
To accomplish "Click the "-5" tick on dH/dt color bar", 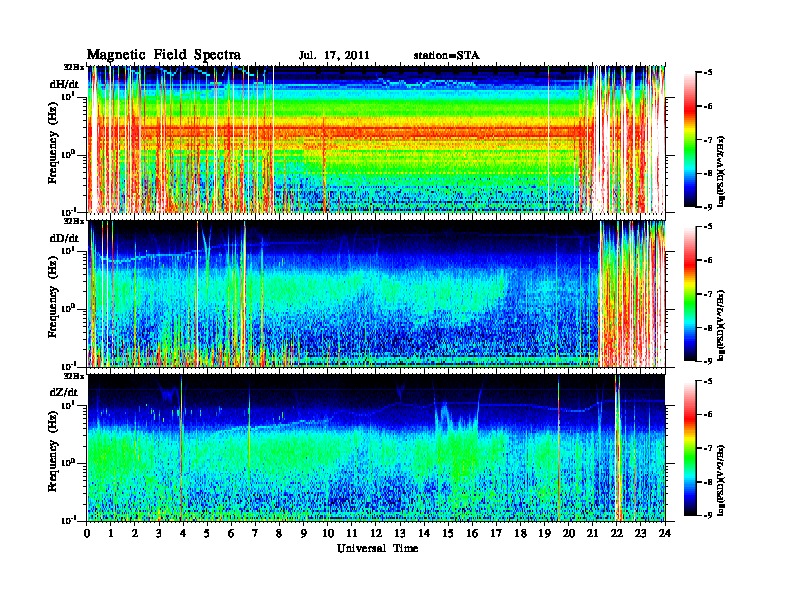I will click(x=708, y=73).
